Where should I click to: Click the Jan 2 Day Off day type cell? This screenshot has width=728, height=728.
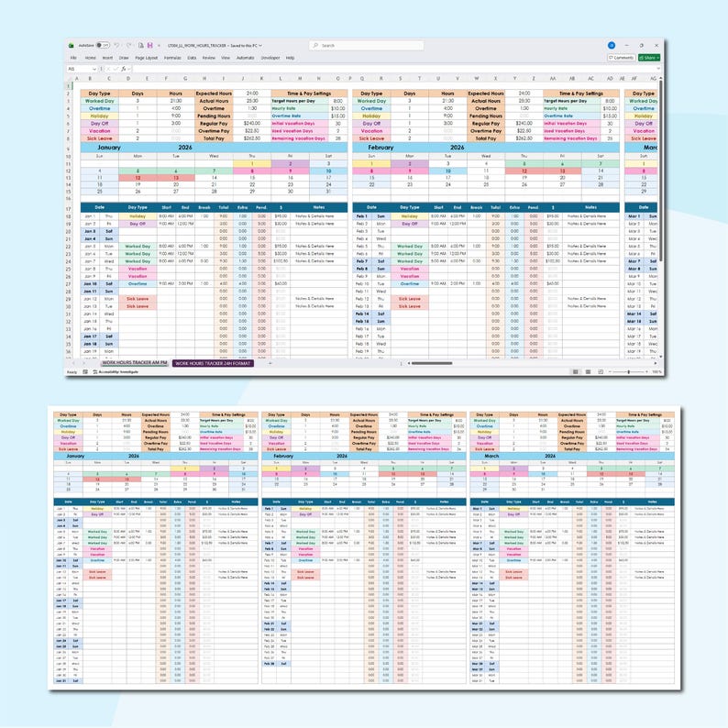tap(138, 224)
